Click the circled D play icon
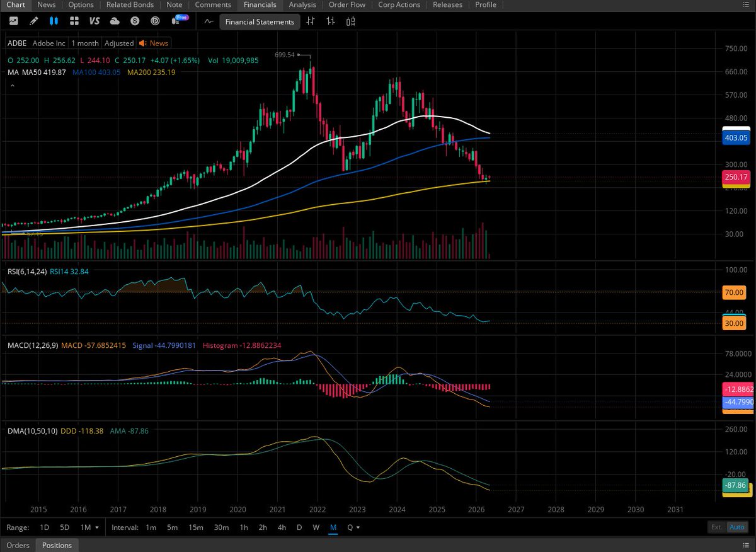Image resolution: width=756 pixels, height=552 pixels. [x=155, y=21]
